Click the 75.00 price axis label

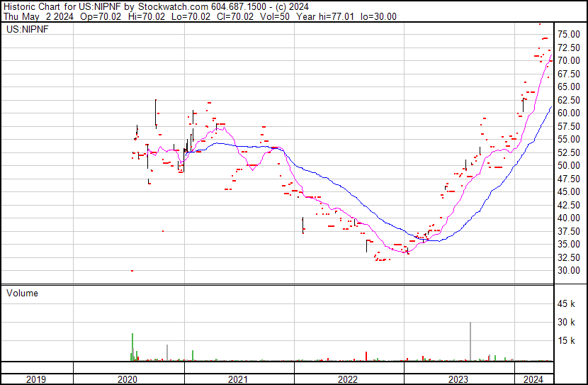tap(569, 34)
